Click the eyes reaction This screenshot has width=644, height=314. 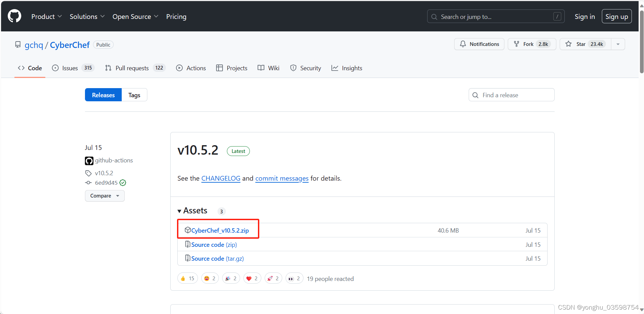[x=294, y=279]
